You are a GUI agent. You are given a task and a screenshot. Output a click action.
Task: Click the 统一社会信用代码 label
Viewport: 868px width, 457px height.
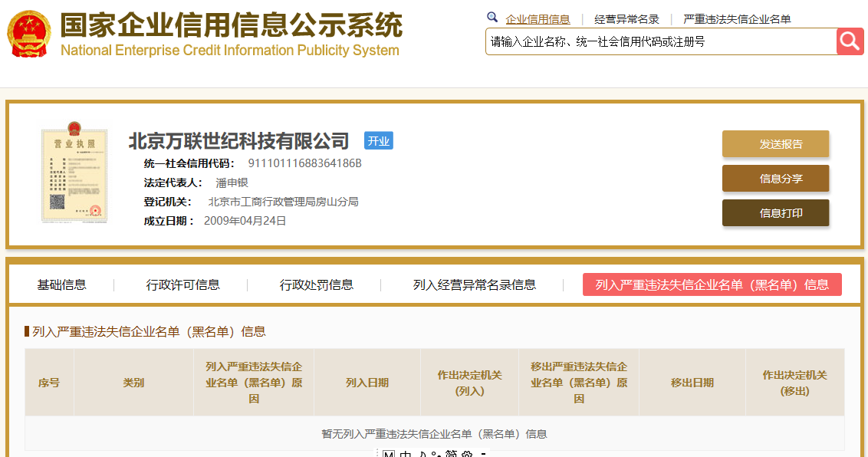pyautogui.click(x=189, y=163)
